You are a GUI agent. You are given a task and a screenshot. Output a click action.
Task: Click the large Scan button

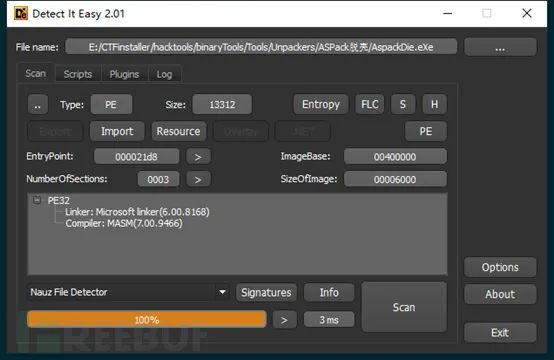[404, 307]
